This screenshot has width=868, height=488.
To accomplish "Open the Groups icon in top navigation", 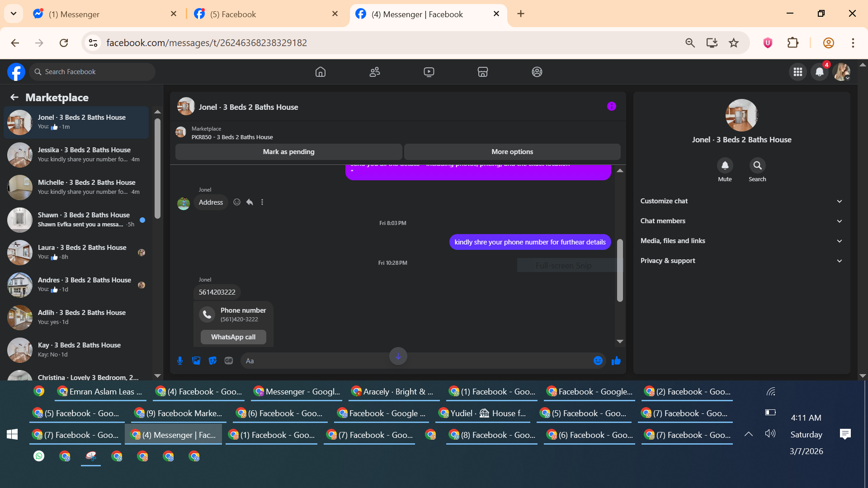I will coord(537,72).
